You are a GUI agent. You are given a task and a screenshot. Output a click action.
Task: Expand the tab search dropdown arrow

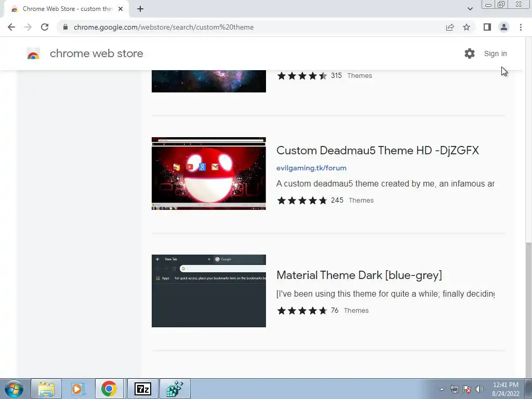tap(470, 9)
